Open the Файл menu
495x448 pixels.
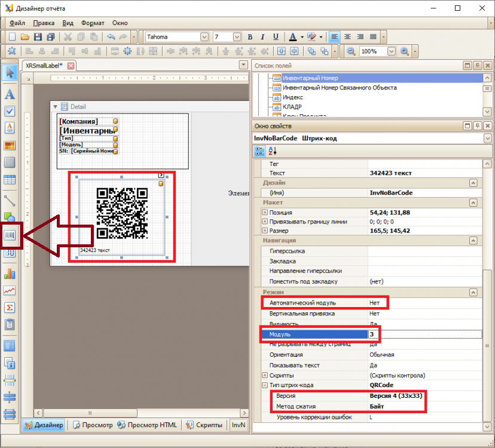(17, 23)
